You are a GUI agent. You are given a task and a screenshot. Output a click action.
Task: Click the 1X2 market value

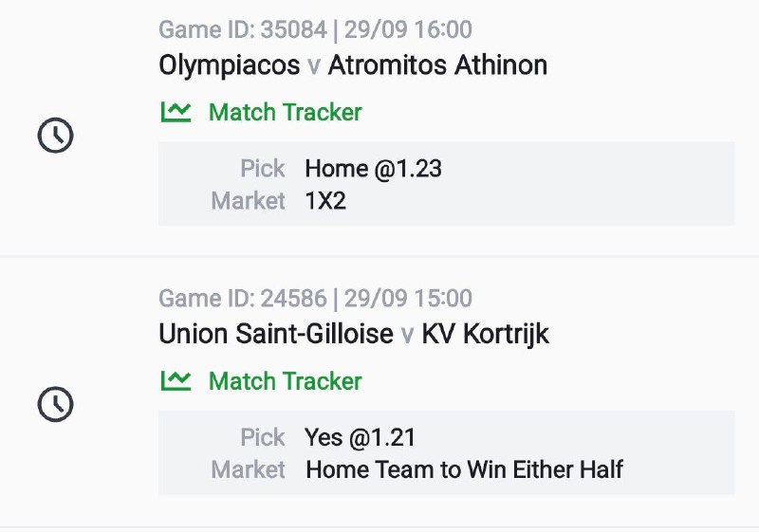coord(325,201)
